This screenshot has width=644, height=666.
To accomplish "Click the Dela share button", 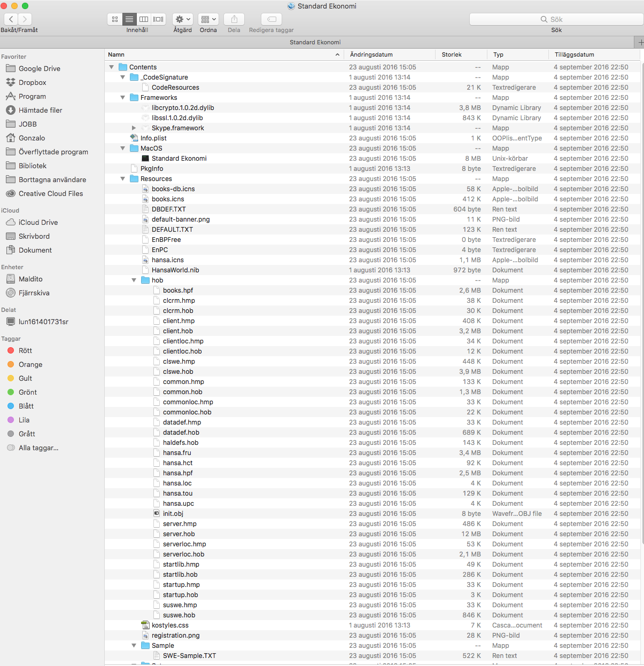I will click(234, 19).
